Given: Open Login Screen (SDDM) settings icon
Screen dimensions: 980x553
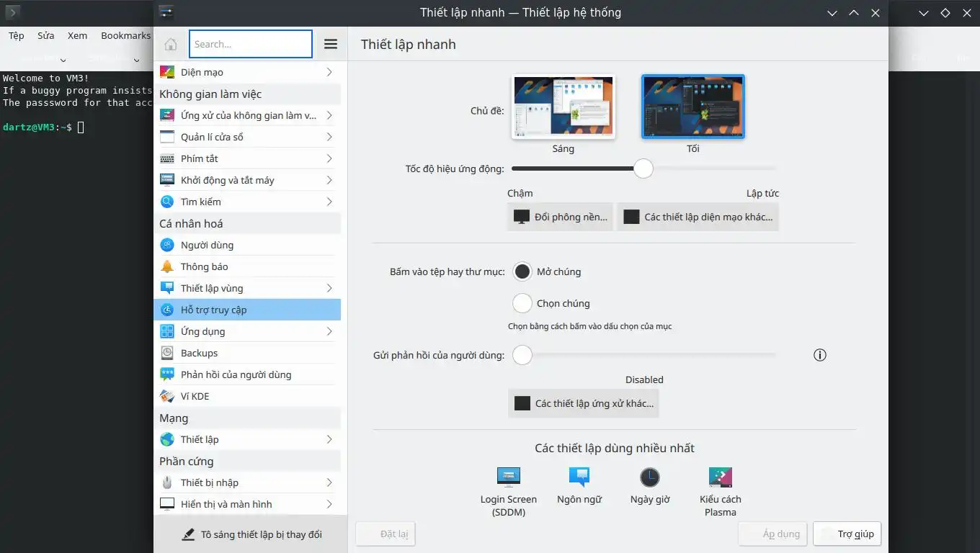Looking at the screenshot, I should point(509,477).
